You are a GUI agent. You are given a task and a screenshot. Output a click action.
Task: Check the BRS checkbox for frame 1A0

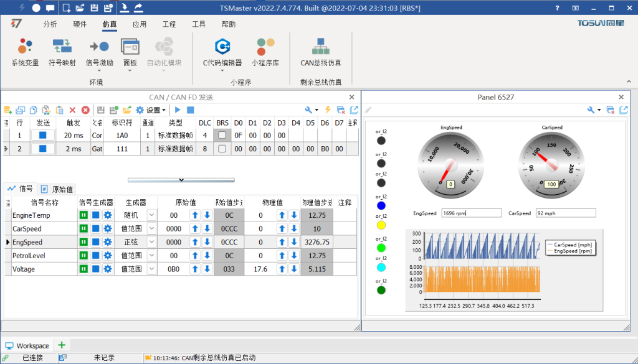point(222,136)
